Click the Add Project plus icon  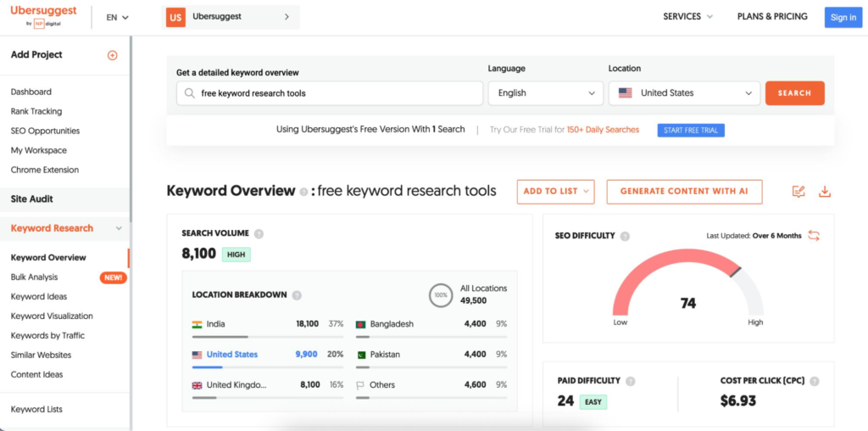pyautogui.click(x=112, y=55)
